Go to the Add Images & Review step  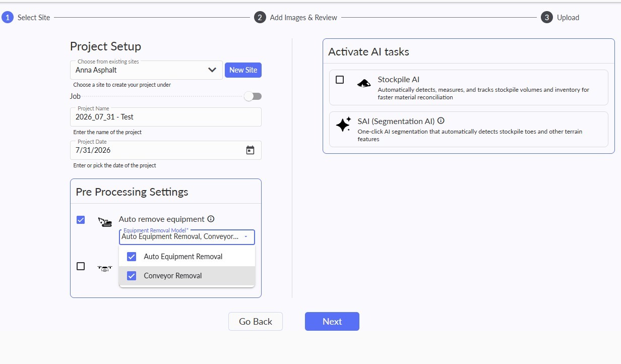coord(303,18)
